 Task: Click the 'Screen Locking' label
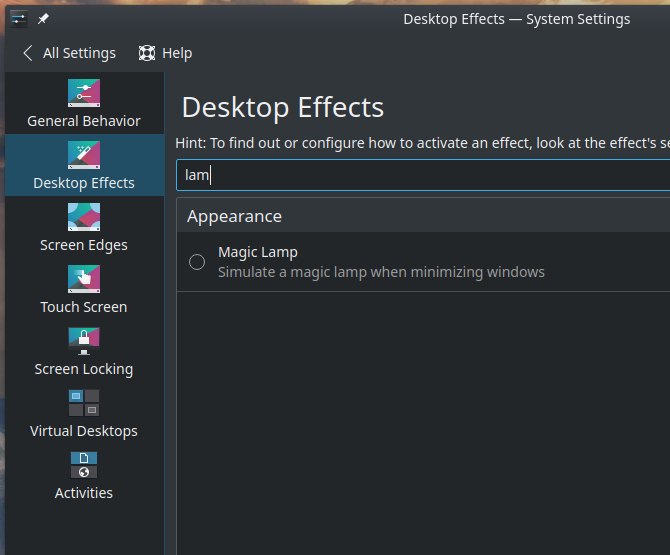[x=84, y=369]
